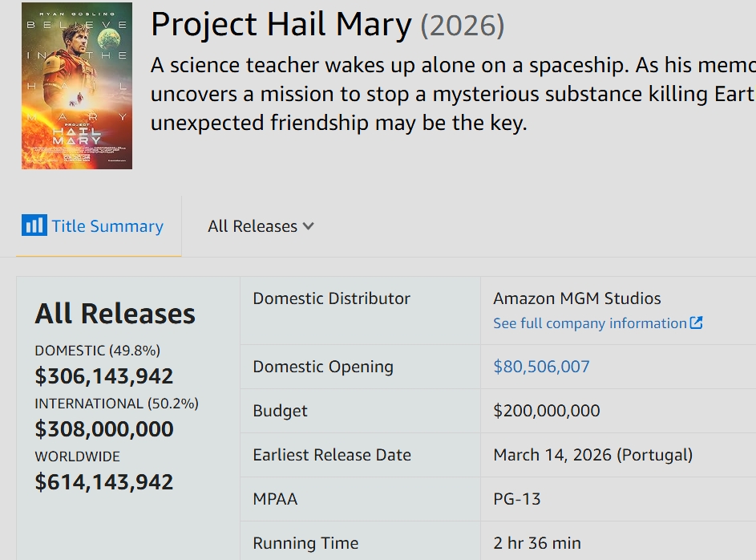The image size is (756, 560).
Task: Click the (2026) release year text
Action: [x=463, y=26]
